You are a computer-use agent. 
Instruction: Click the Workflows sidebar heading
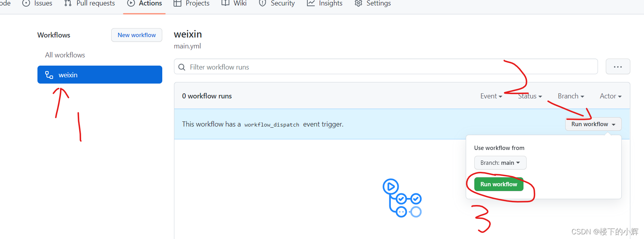click(54, 35)
